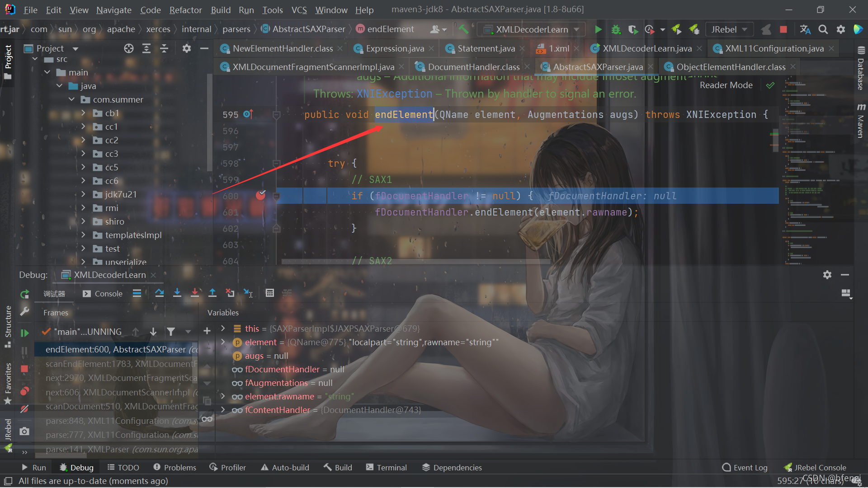Open the Event Log
Viewport: 868px width, 488px height.
click(x=745, y=467)
